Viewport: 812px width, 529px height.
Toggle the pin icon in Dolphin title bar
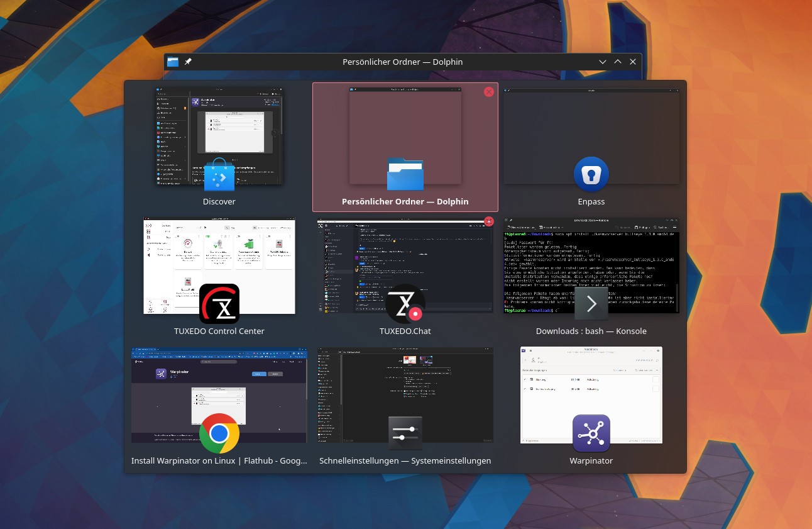tap(188, 62)
